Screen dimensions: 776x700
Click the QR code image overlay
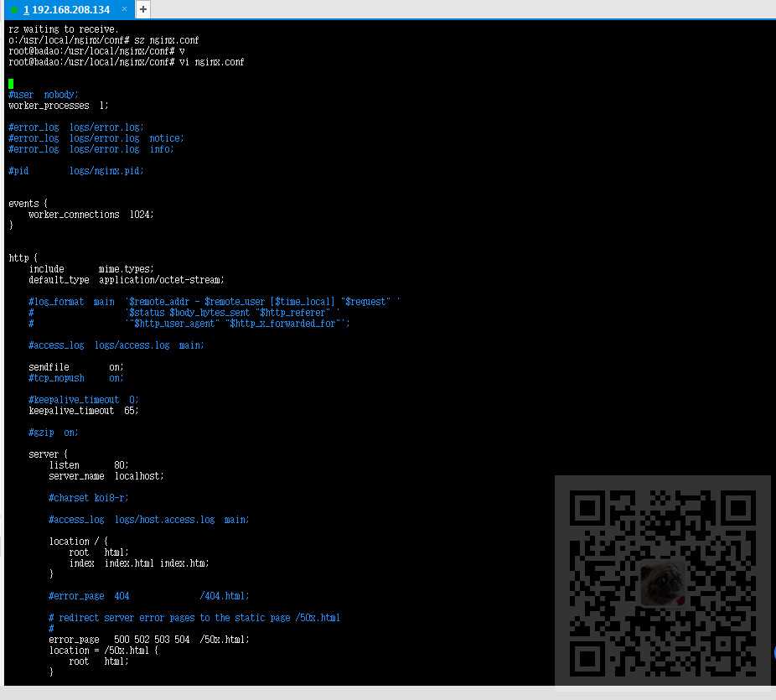(663, 583)
